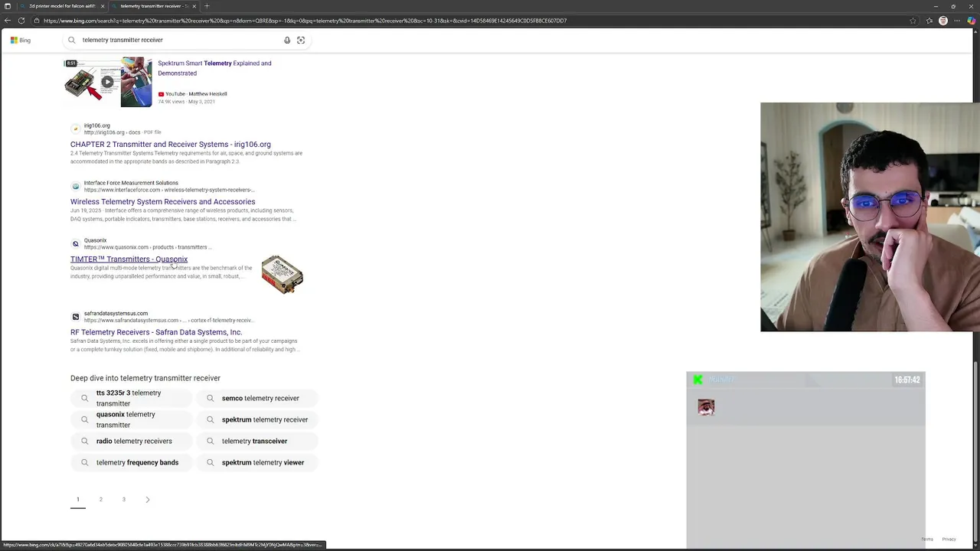980x551 pixels.
Task: Go to results page 3
Action: [124, 499]
